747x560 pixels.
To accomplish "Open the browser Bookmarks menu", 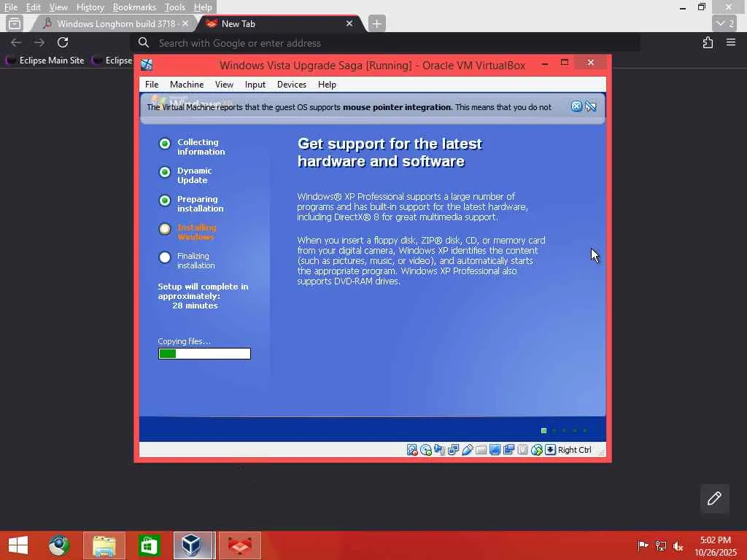I will [x=134, y=7].
